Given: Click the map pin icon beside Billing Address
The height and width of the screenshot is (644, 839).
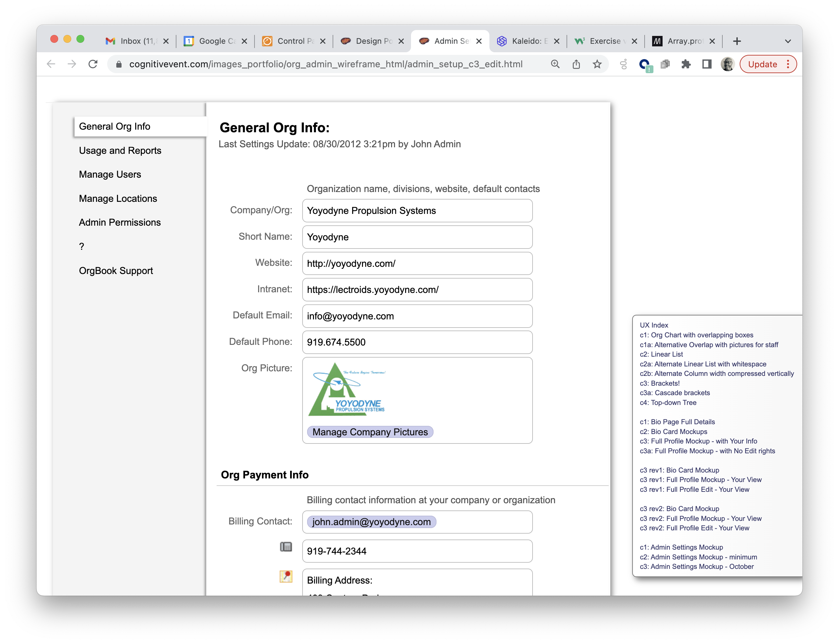Looking at the screenshot, I should coord(286,576).
